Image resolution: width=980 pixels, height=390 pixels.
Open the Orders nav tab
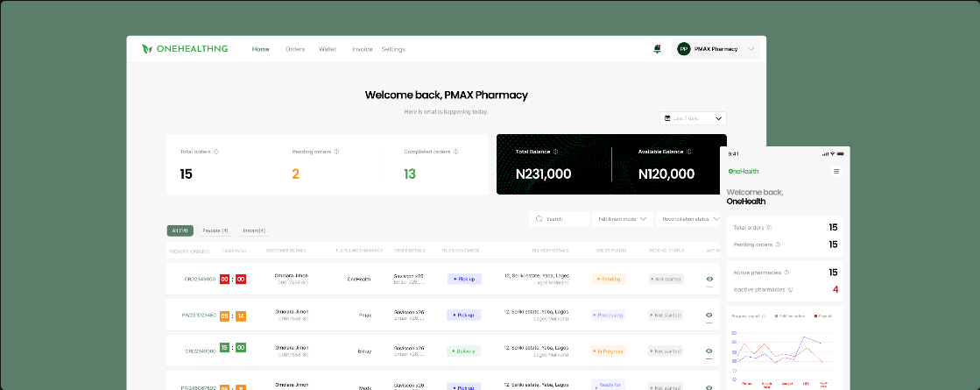point(295,49)
